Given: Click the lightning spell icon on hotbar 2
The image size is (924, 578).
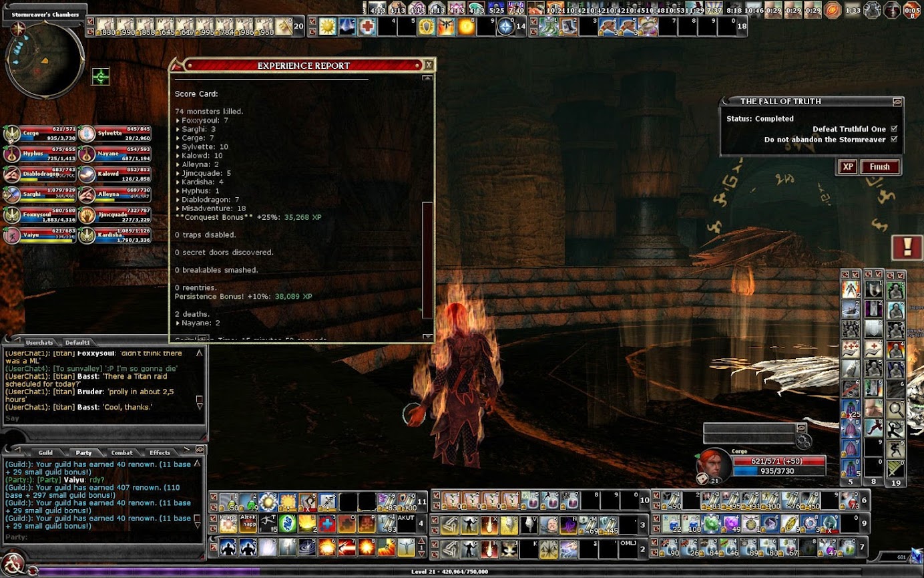Looking at the screenshot, I should coord(569,549).
